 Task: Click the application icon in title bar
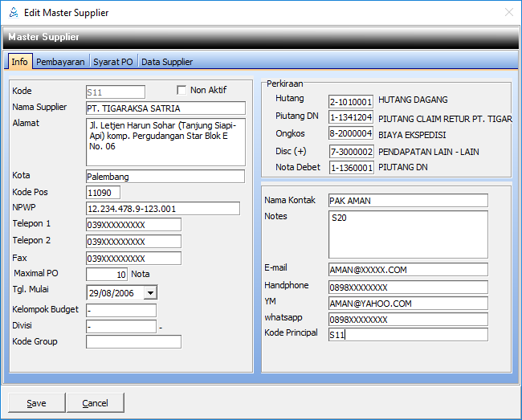[x=13, y=13]
